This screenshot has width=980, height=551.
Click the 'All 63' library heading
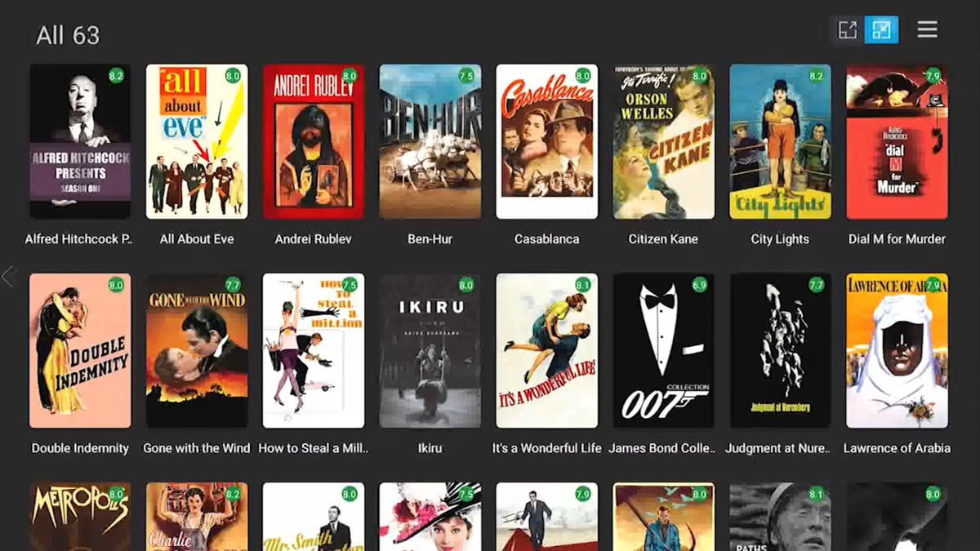point(68,36)
